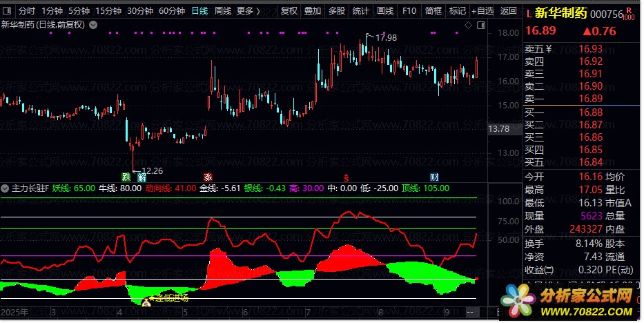Switch to the 60分钟 period tab
Screen dimensions: 644x323
(x=171, y=11)
